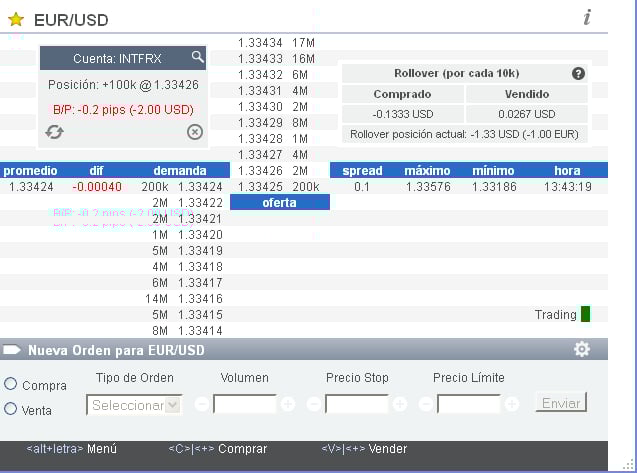Screen dimensions: 637x473
Task: Click Vender in the bottom bar
Action: point(388,449)
